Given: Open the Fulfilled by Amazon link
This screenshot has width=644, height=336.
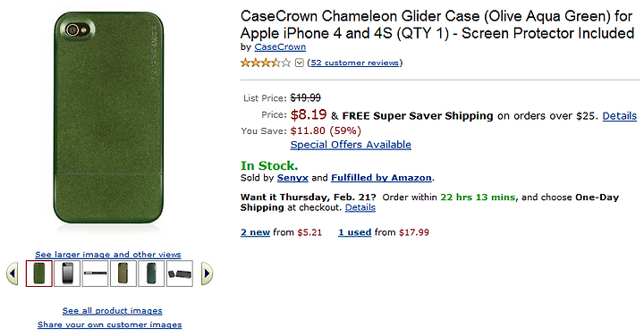Looking at the screenshot, I should 381,178.
